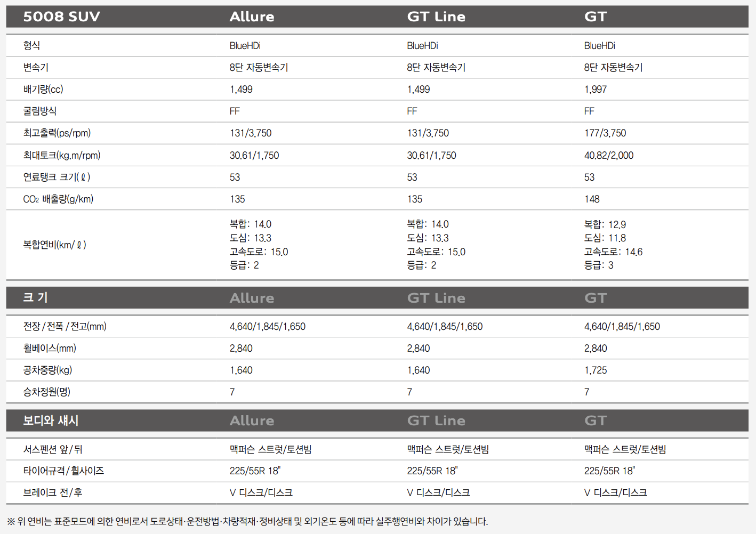The image size is (756, 534).
Task: Click FF in the GT column
Action: [x=589, y=111]
